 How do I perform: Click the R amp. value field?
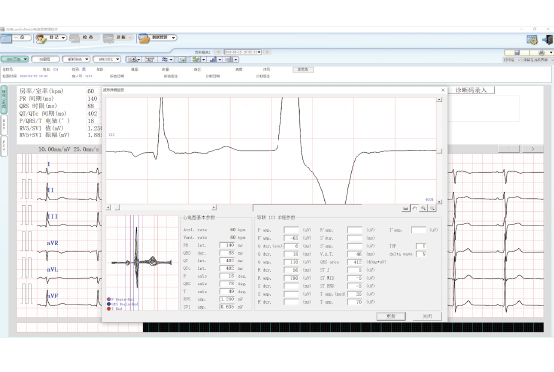tap(291, 278)
